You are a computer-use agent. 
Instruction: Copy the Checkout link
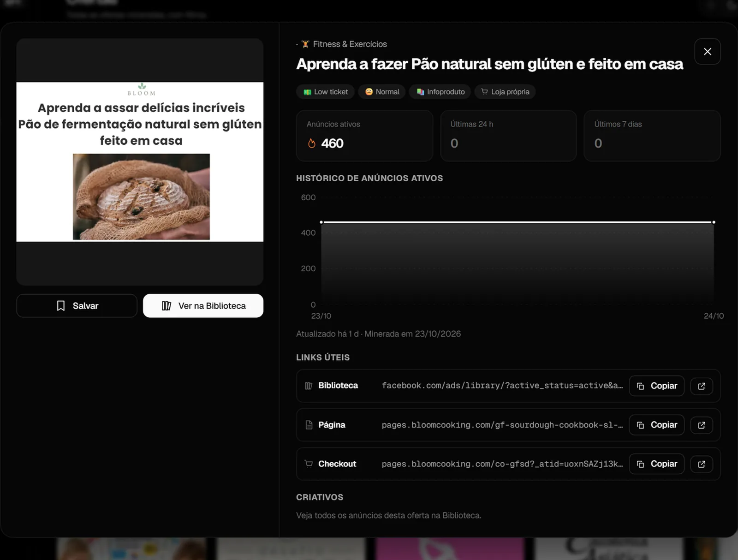[x=656, y=464]
